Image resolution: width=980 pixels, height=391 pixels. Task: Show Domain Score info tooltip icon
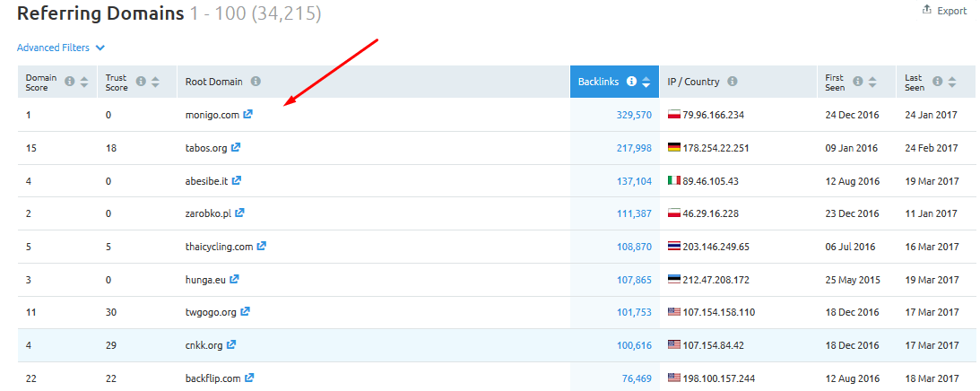pos(69,82)
